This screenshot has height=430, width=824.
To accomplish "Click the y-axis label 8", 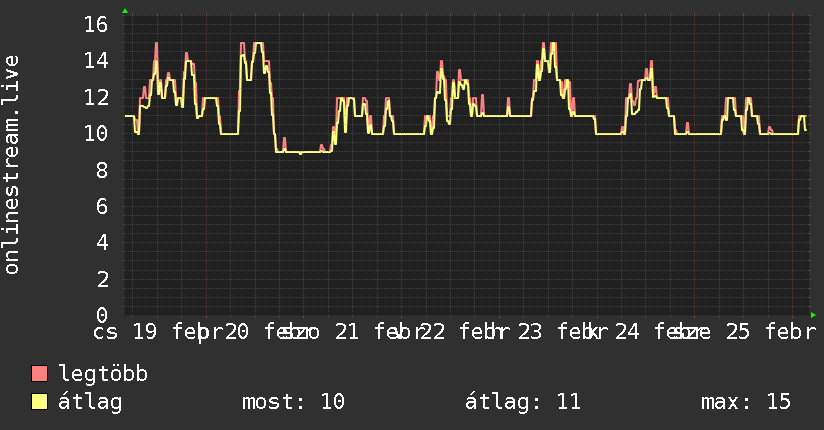I will tap(102, 170).
